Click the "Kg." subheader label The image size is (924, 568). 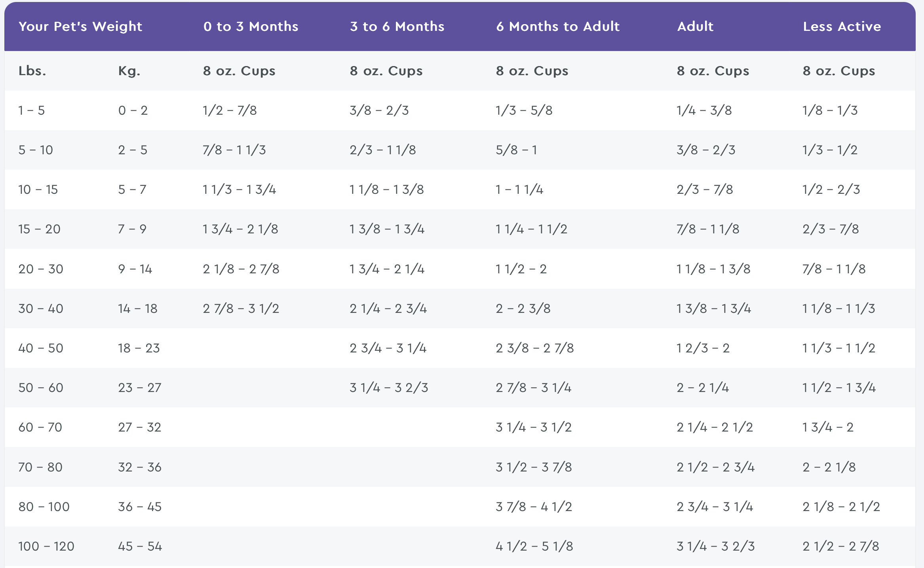point(129,71)
